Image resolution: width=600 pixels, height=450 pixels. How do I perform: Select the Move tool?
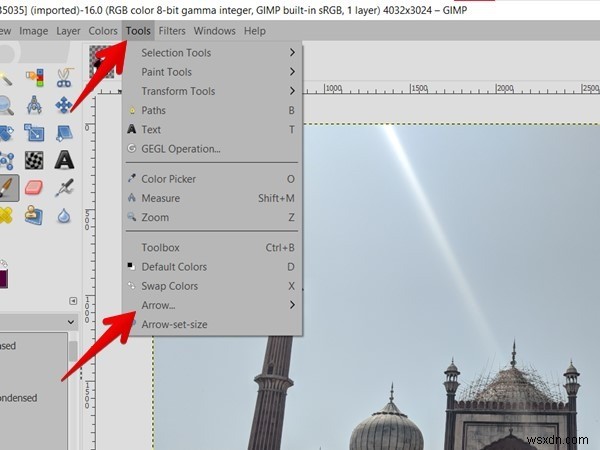(x=64, y=105)
